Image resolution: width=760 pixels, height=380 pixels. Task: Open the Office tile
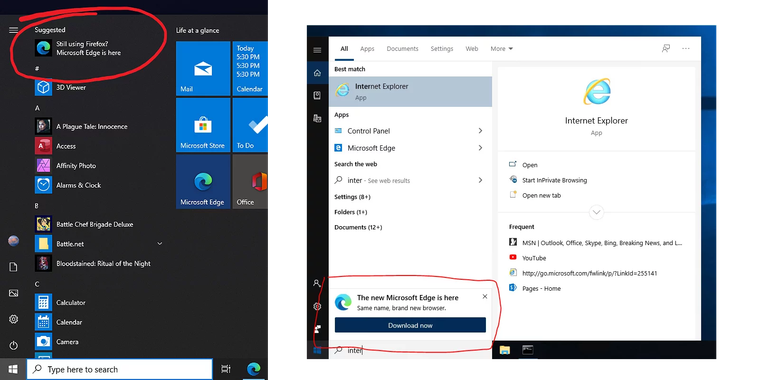(x=250, y=182)
